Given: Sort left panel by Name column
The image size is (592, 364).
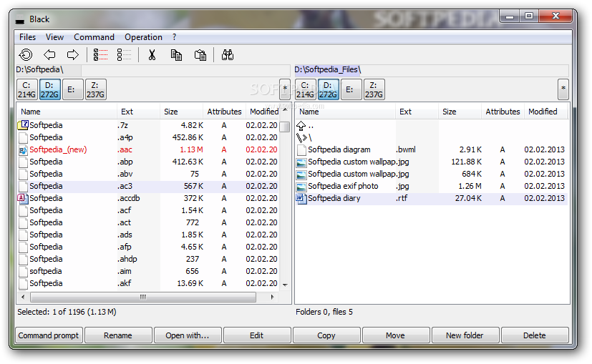Looking at the screenshot, I should pyautogui.click(x=67, y=112).
